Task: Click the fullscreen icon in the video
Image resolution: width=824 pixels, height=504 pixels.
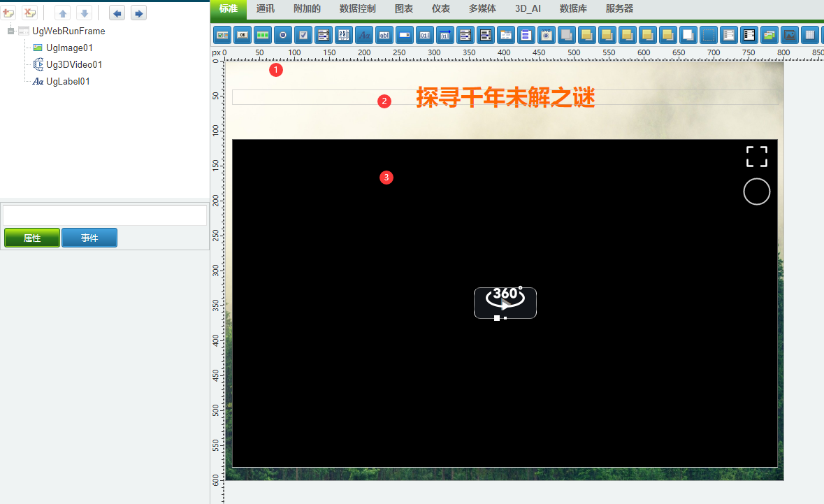Action: pyautogui.click(x=757, y=157)
